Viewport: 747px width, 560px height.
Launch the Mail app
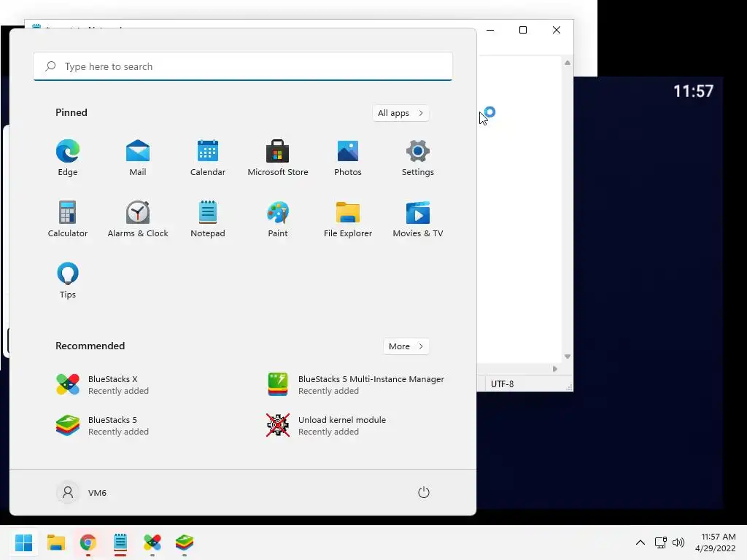click(138, 158)
